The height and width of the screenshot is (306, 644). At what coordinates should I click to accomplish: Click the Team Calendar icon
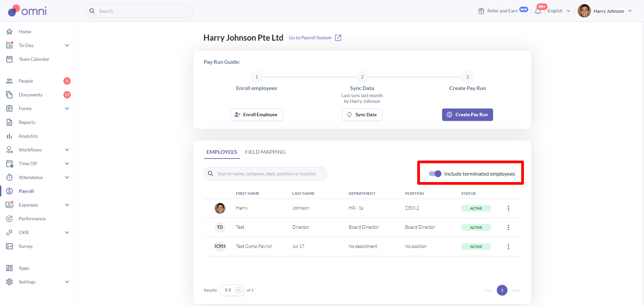9,59
